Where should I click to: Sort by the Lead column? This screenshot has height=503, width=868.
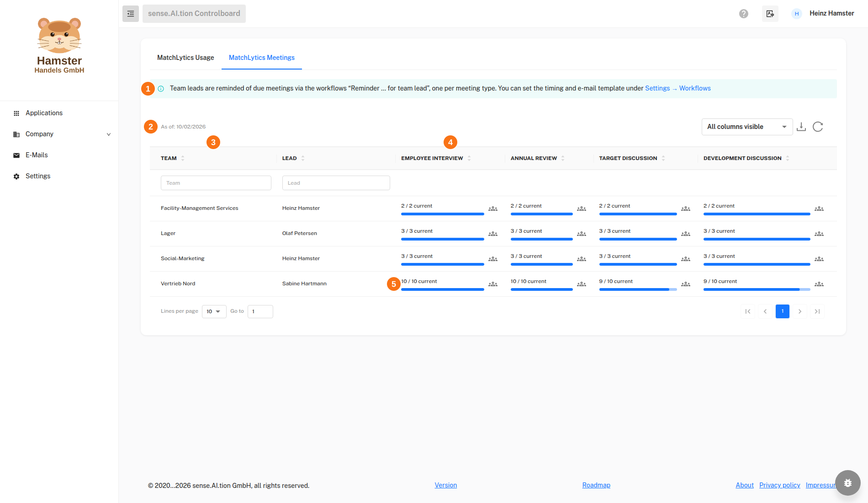(x=303, y=158)
